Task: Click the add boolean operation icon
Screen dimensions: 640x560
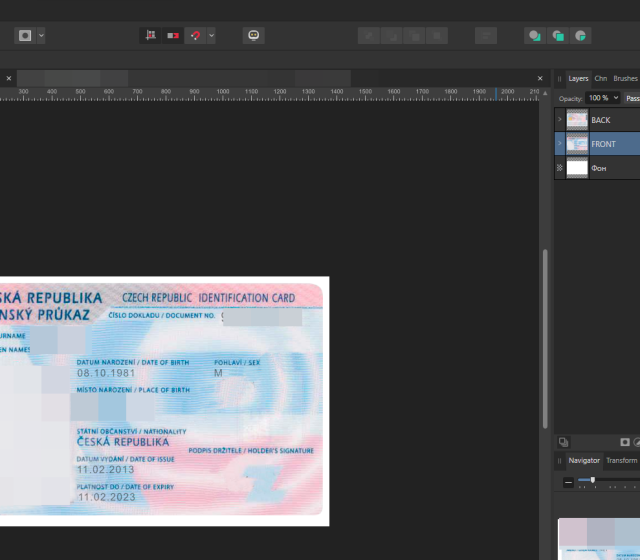Action: [x=534, y=35]
